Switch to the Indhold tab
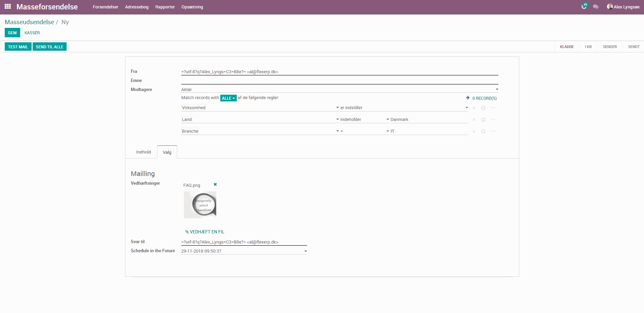Viewport: 644px width, 313px height. point(144,152)
